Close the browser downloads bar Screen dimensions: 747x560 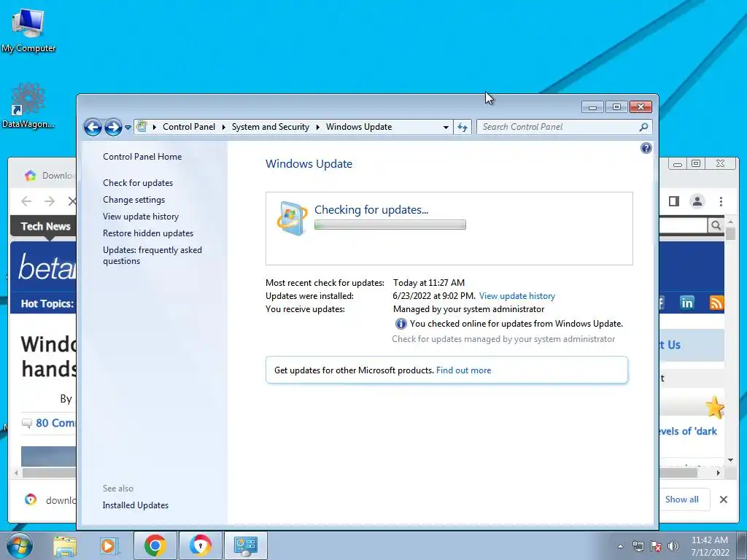[723, 499]
